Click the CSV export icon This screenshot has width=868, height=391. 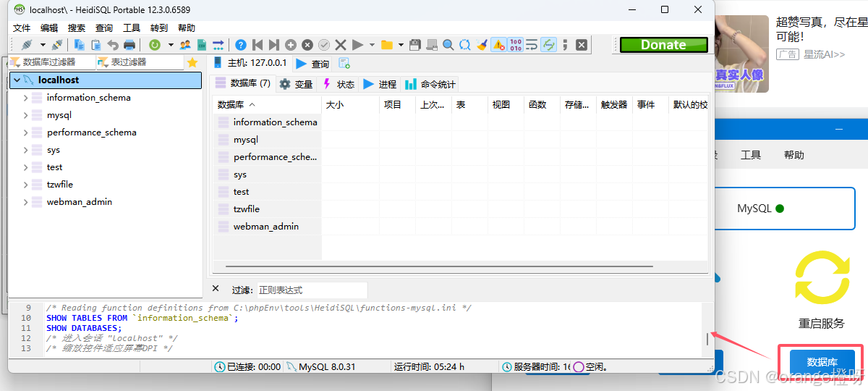coord(202,45)
